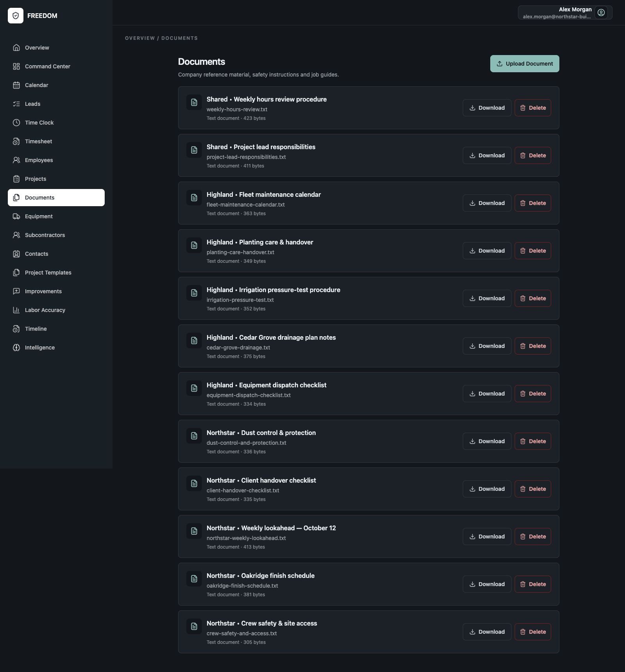Open Projects from sidebar
This screenshot has height=672, width=625.
56,179
